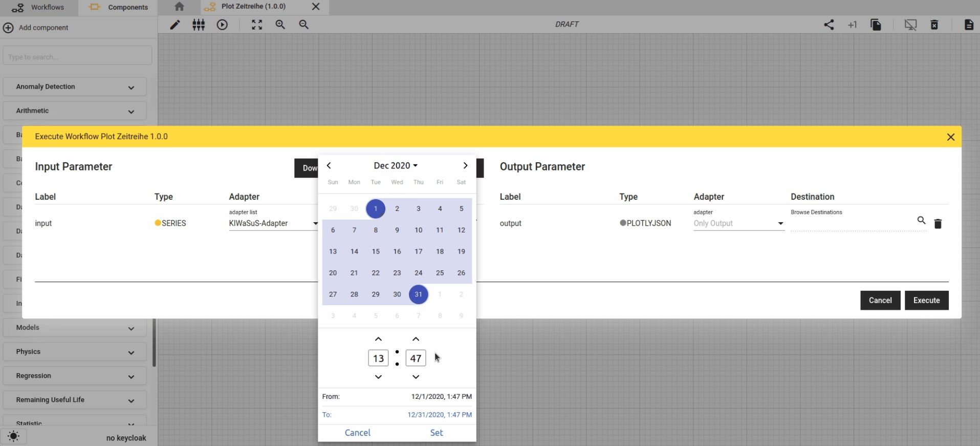Image resolution: width=980 pixels, height=446 pixels.
Task: Toggle the dark/light theme sun icon
Action: 14,436
